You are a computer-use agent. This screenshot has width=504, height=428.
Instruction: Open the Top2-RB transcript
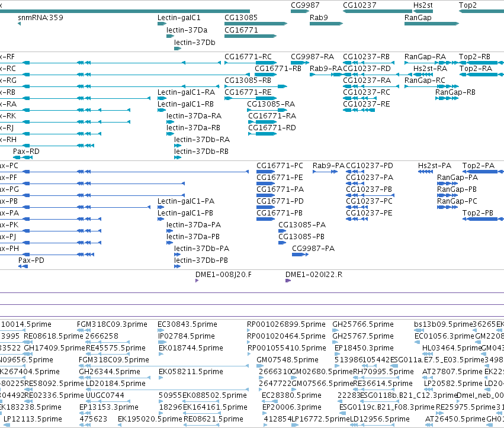(x=481, y=63)
